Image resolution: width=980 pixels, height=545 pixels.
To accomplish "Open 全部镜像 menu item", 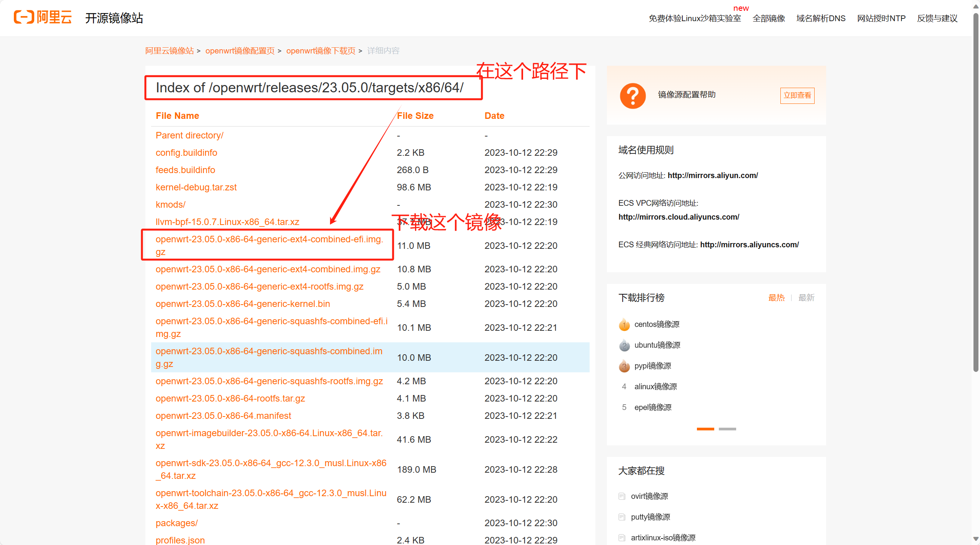I will tap(768, 18).
